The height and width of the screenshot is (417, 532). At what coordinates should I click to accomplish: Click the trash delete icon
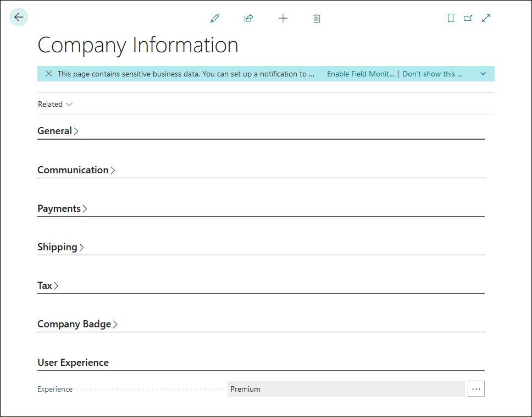(x=317, y=18)
